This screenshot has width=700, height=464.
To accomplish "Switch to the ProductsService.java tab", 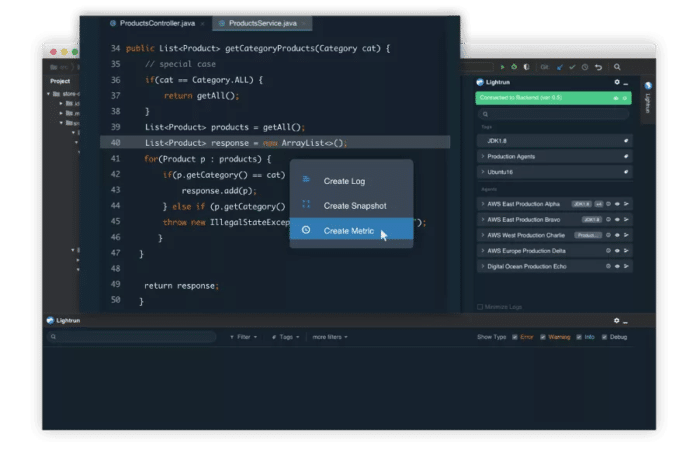I will click(262, 23).
